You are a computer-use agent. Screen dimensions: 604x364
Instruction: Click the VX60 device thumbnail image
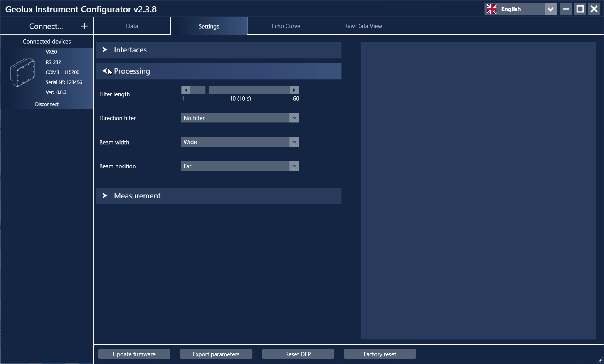point(23,72)
